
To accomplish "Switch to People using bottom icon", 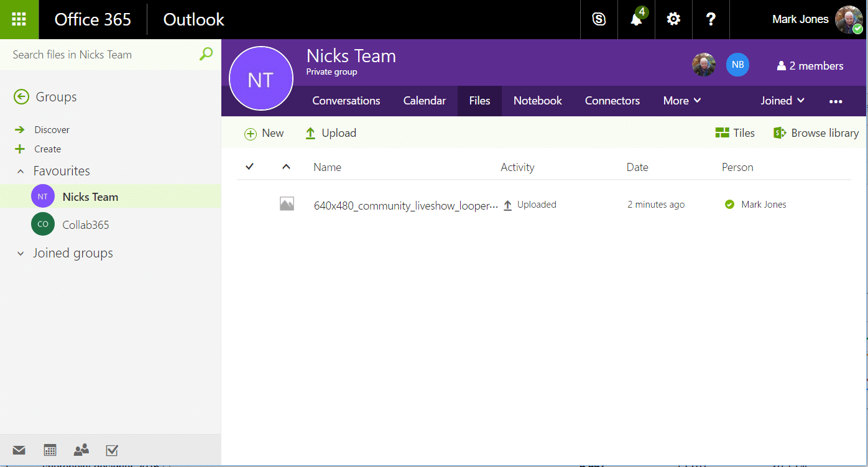I will (x=81, y=450).
